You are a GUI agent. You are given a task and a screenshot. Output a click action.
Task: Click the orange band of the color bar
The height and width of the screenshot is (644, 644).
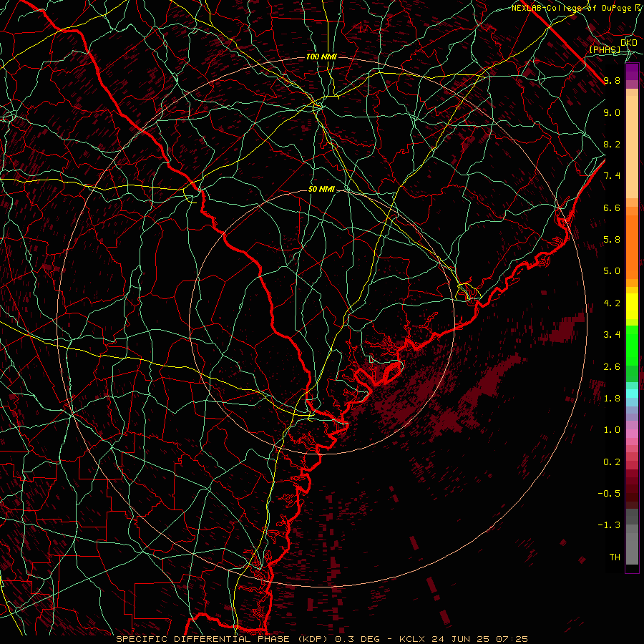coord(632,246)
